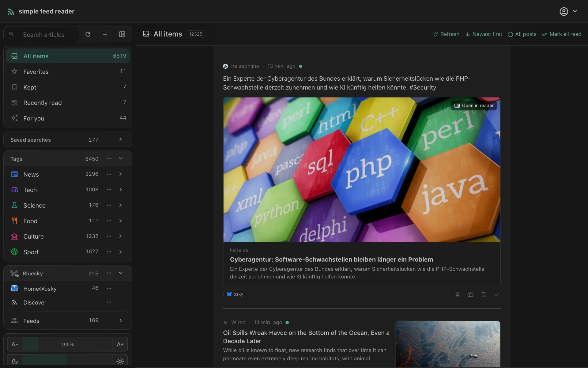
Task: Expand the Food tag chevron
Action: click(121, 221)
